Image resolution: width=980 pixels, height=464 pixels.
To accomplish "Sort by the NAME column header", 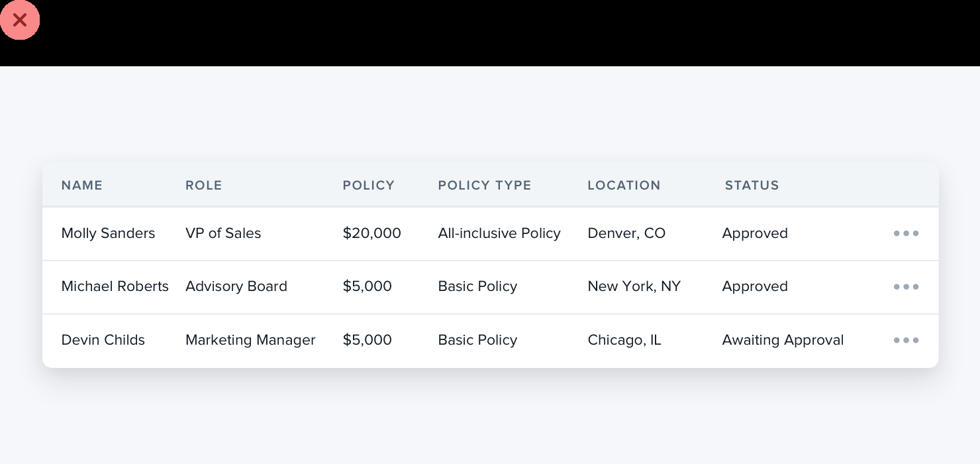I will 82,186.
